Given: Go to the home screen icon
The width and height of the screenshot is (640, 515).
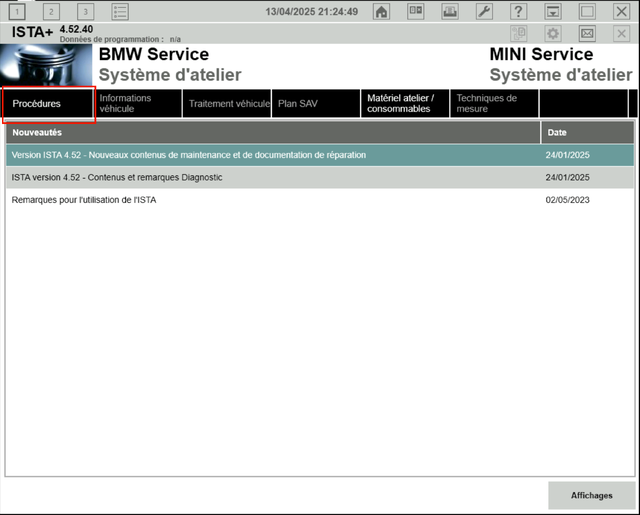Looking at the screenshot, I should tap(381, 11).
